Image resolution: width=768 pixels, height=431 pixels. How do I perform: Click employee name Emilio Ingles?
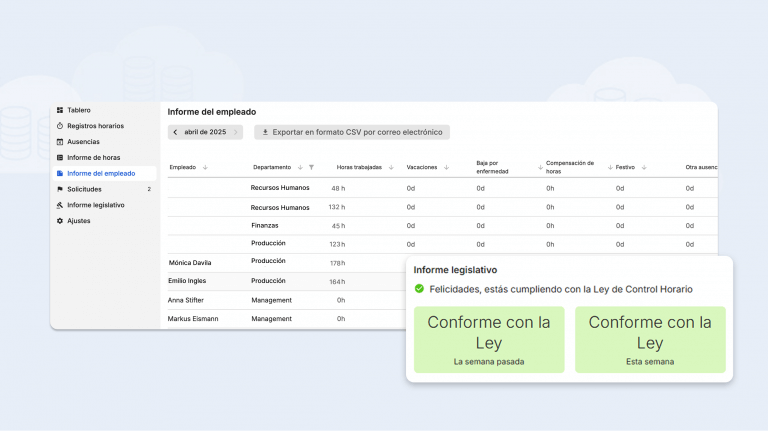point(187,281)
